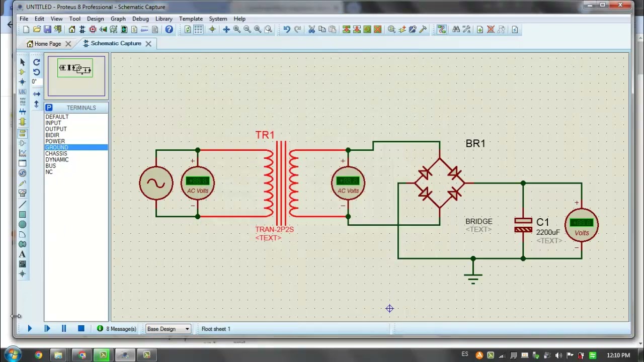Select the Wire Label Mode tool
The width and height of the screenshot is (644, 362).
[x=22, y=92]
